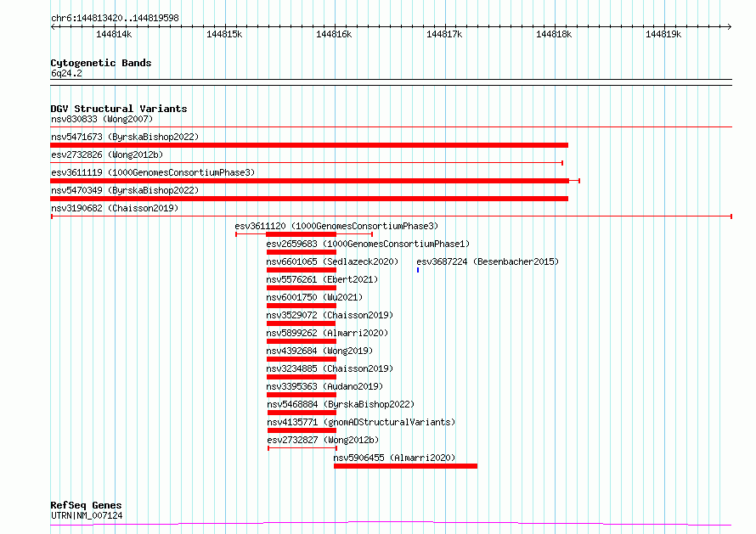Click the red bar under nsv5471673
Screen dimensions: 756x534
click(309, 145)
